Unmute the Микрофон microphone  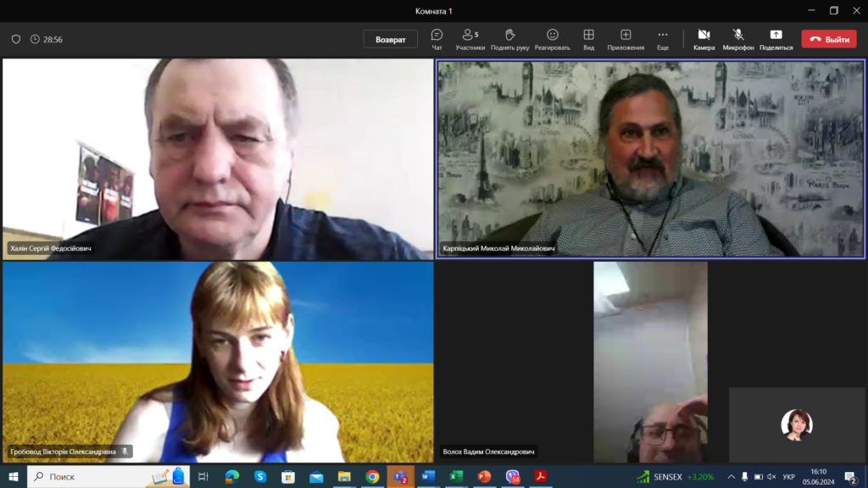(738, 39)
